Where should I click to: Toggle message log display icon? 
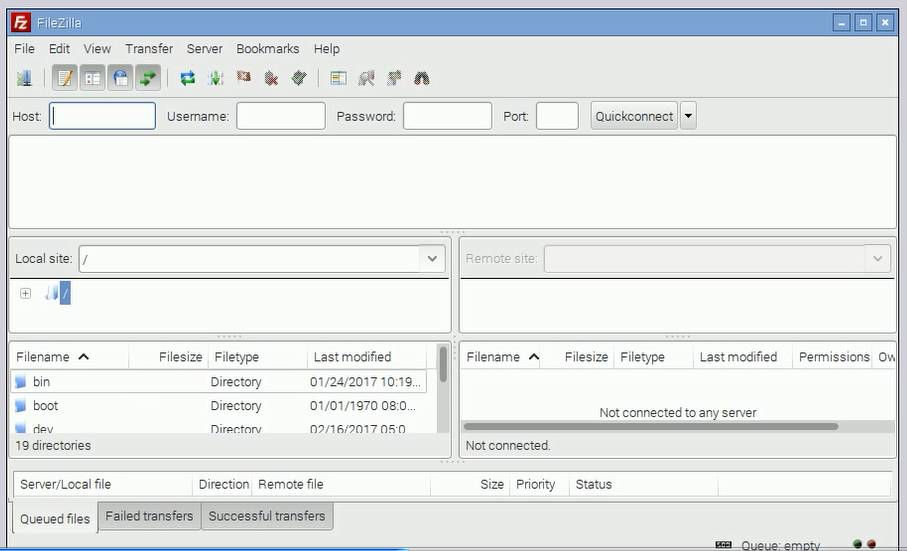click(65, 78)
